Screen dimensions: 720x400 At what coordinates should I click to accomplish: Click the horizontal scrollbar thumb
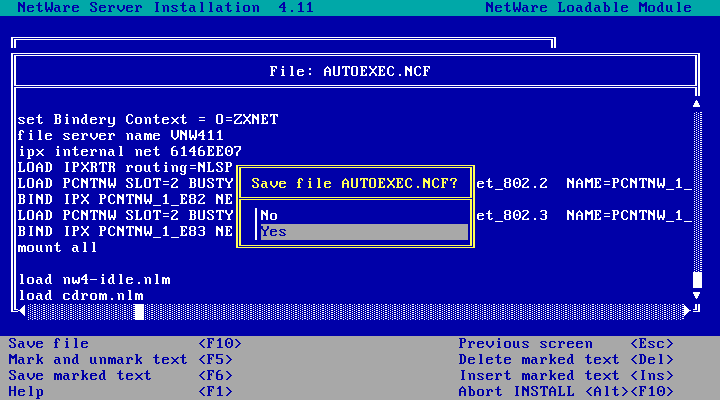(139, 312)
